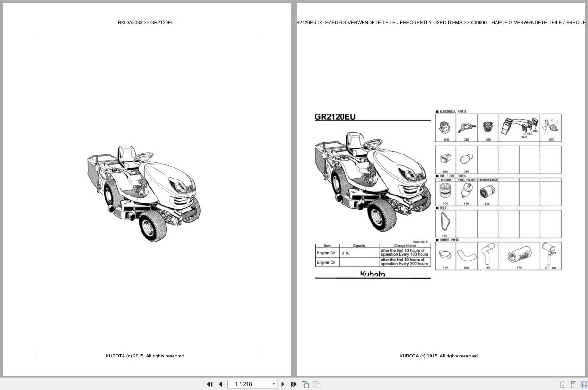Go to the first page
The height and width of the screenshot is (390, 588).
pos(210,384)
